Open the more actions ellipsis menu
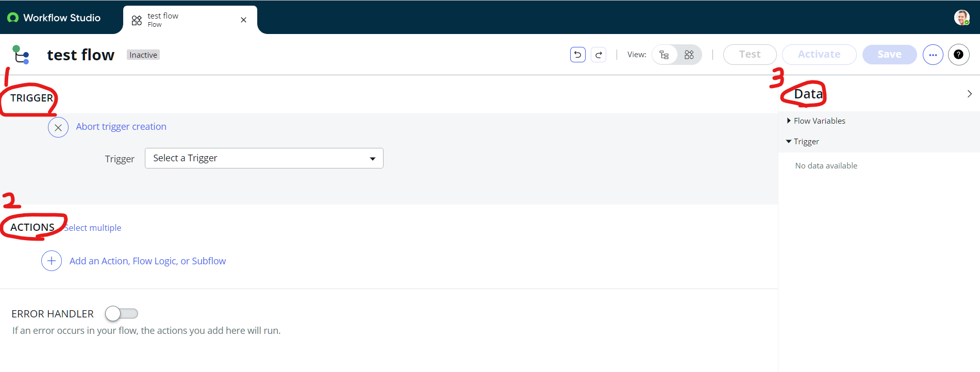 click(x=933, y=55)
